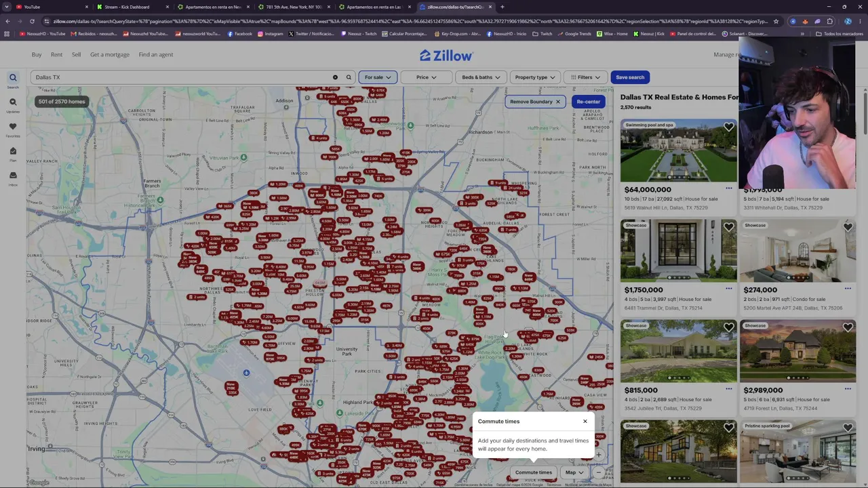Screen dimensions: 868x488
Task: Click the Commute times button
Action: (x=534, y=472)
